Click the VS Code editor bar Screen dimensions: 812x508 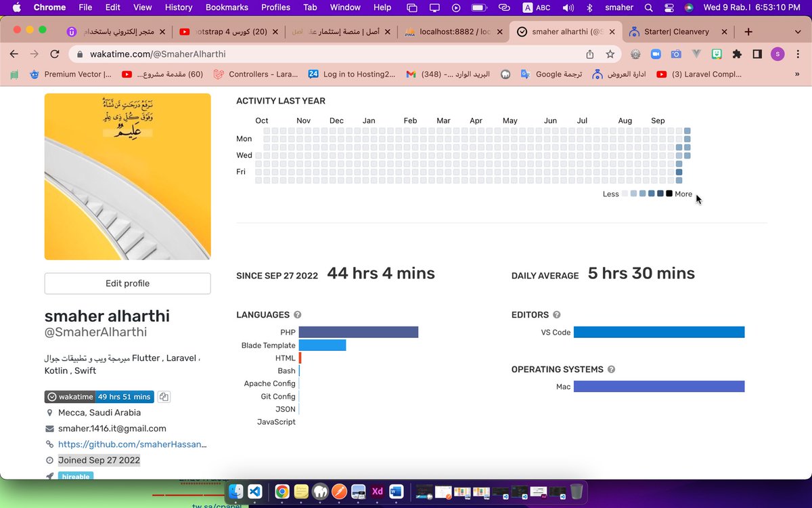click(x=659, y=333)
